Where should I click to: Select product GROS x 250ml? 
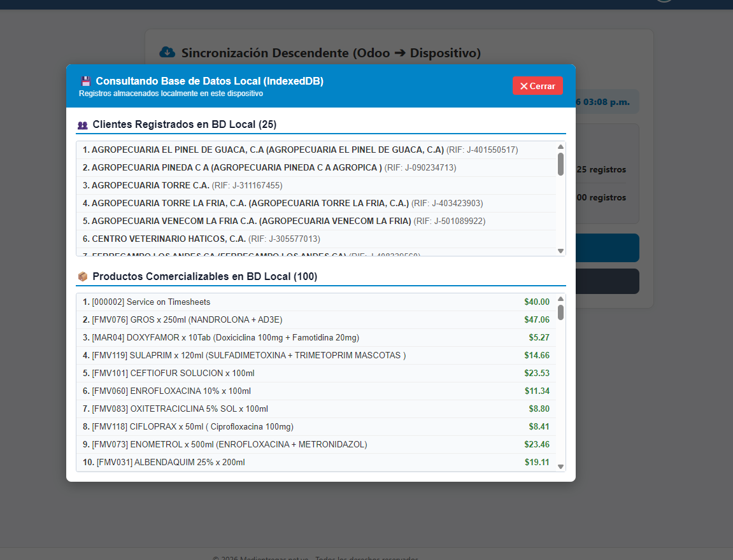[x=316, y=320]
